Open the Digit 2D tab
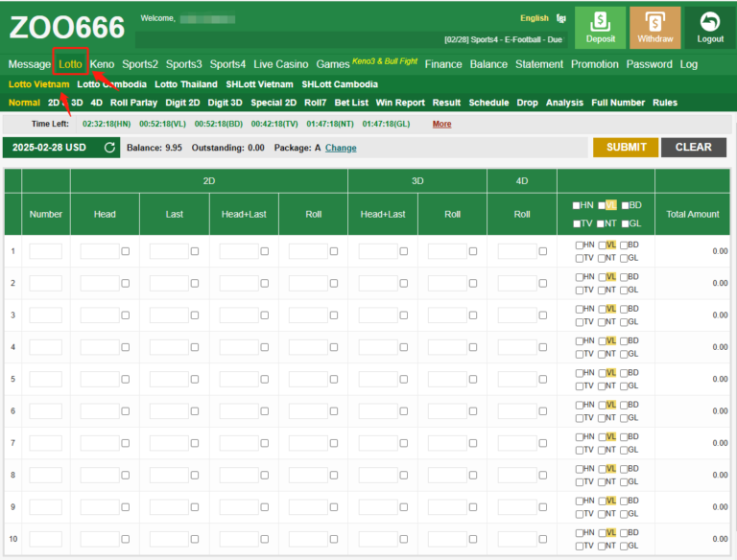This screenshot has width=737, height=560. click(x=182, y=103)
